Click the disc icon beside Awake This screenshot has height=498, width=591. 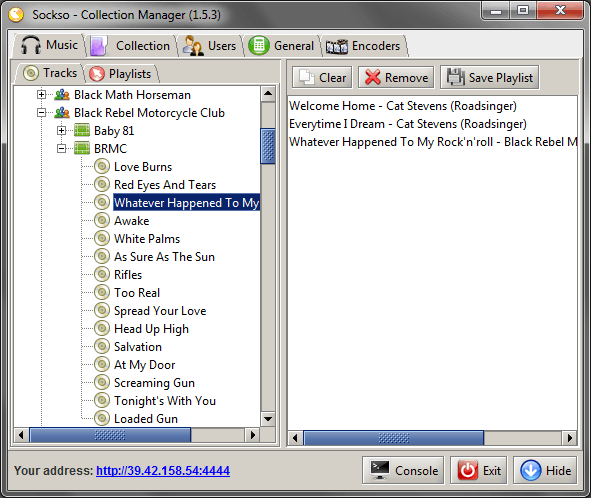point(102,220)
